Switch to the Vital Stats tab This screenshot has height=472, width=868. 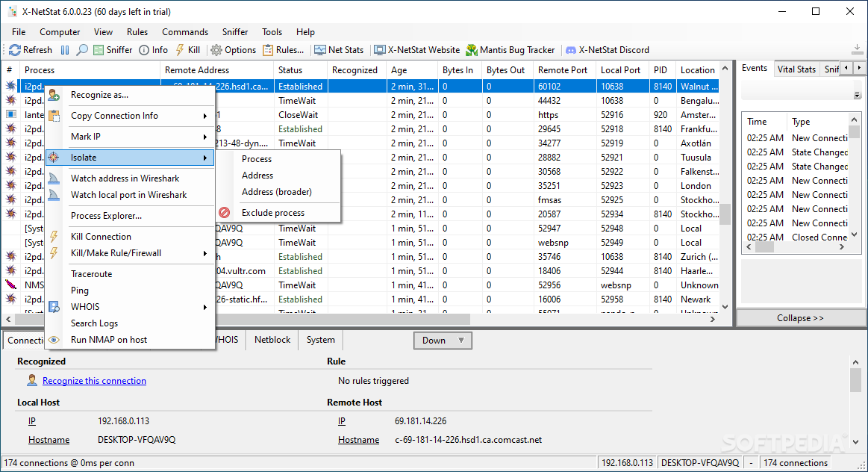point(796,69)
